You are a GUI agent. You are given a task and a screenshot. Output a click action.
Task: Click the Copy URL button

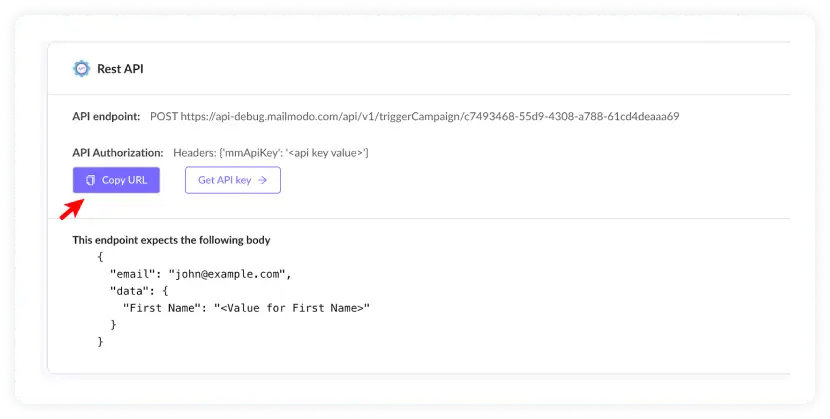(116, 180)
